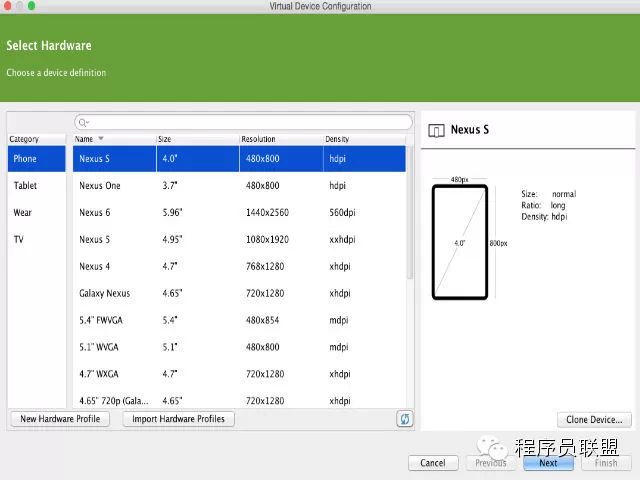Select the TV category
This screenshot has height=480, width=640.
tap(36, 240)
